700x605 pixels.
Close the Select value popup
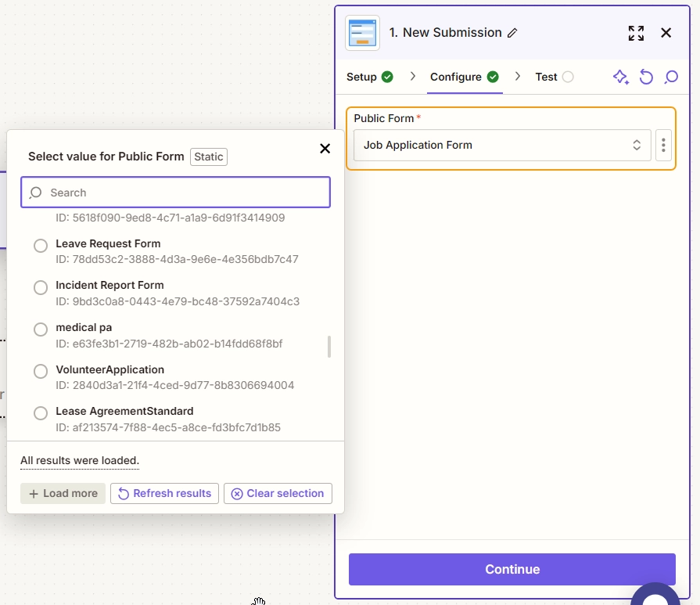tap(325, 149)
